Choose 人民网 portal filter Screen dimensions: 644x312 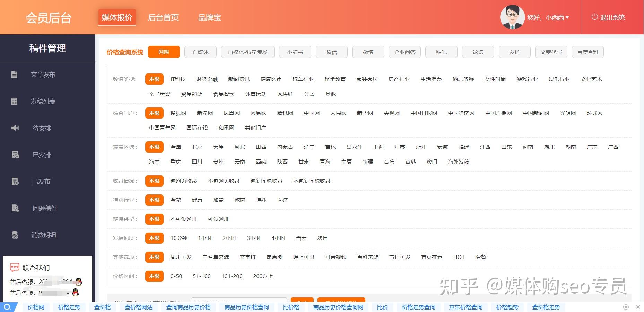click(338, 113)
